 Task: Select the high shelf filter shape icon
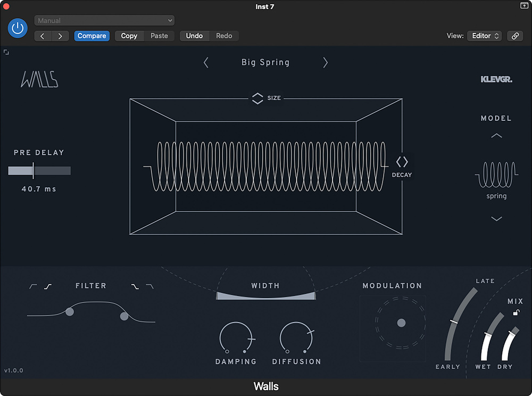[x=135, y=286]
